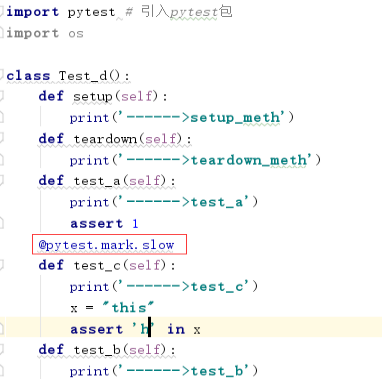Click the '@pytest.mark.slow' decorator

(106, 245)
